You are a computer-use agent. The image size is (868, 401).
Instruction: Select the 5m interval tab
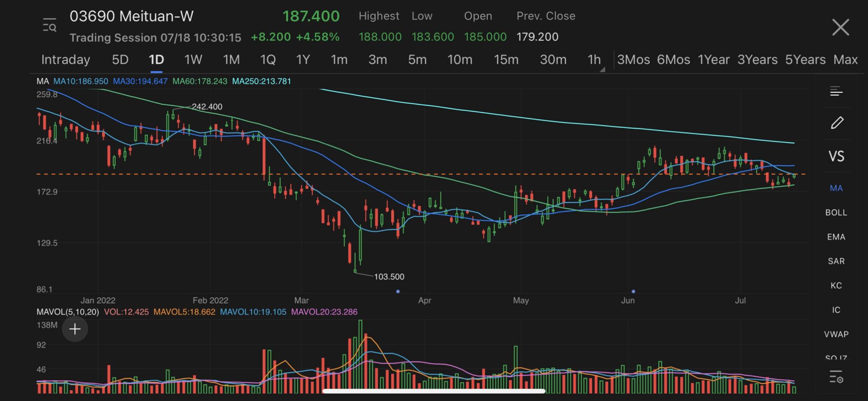tap(417, 59)
